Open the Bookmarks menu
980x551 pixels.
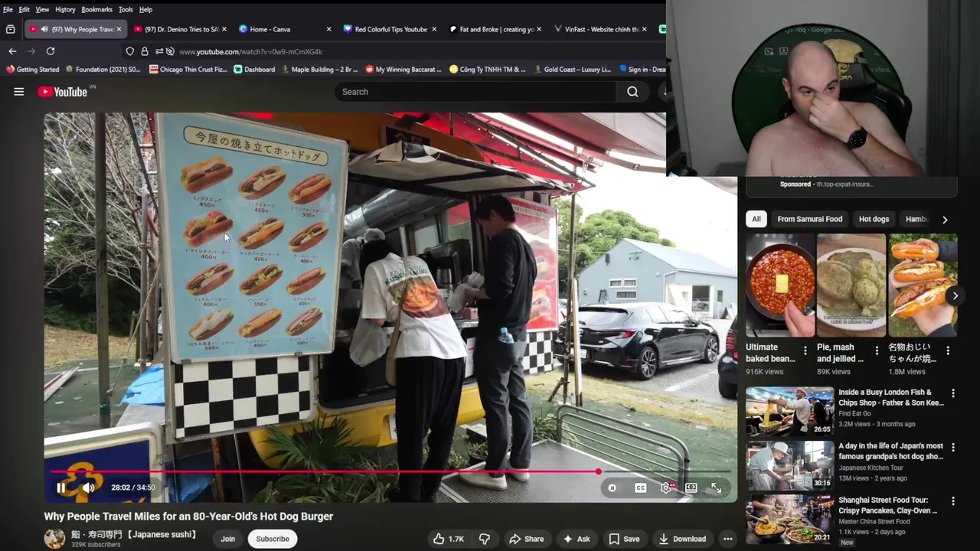click(96, 9)
